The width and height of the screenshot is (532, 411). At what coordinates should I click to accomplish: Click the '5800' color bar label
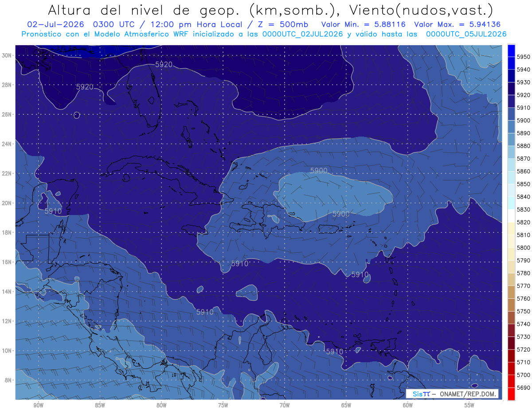[524, 247]
